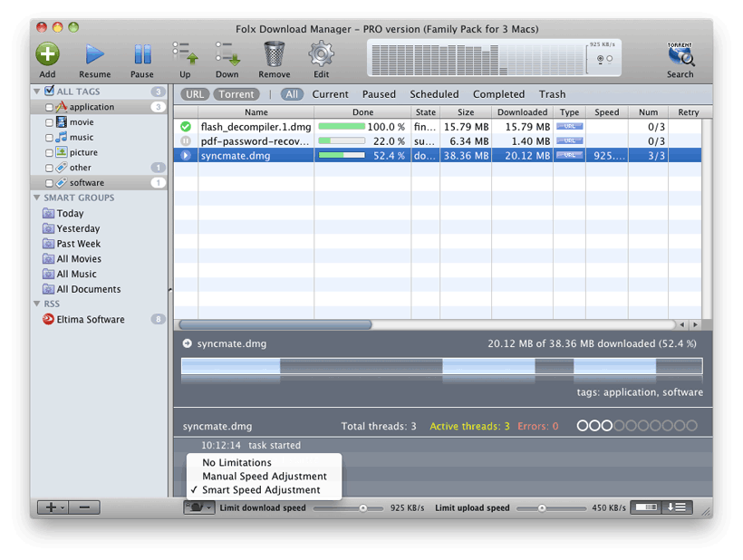Switch to the Scheduled tab

click(434, 94)
